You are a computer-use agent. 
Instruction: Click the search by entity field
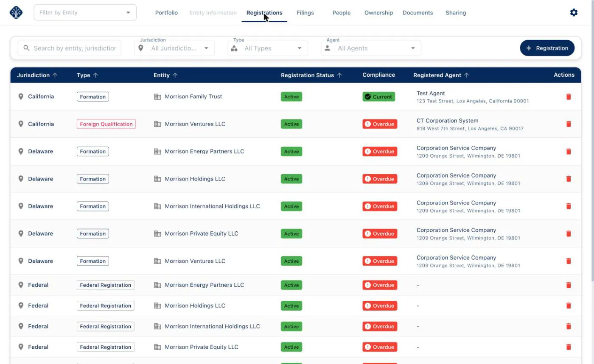(69, 48)
